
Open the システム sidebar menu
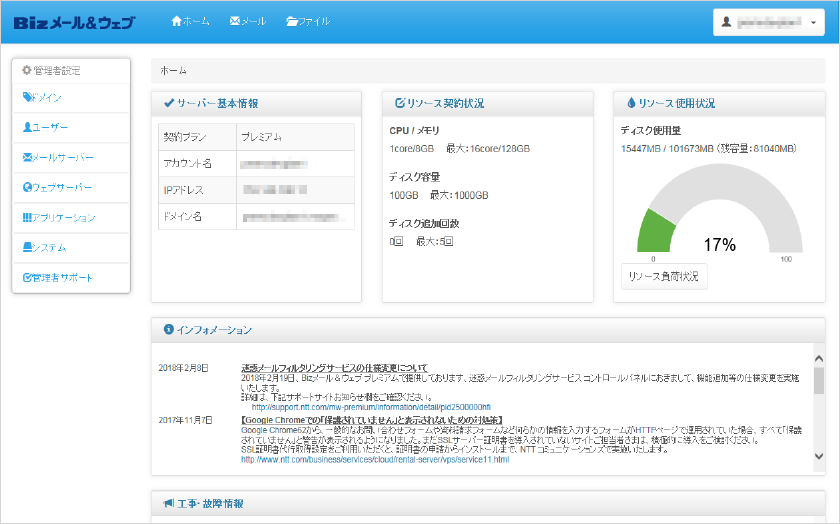point(71,248)
